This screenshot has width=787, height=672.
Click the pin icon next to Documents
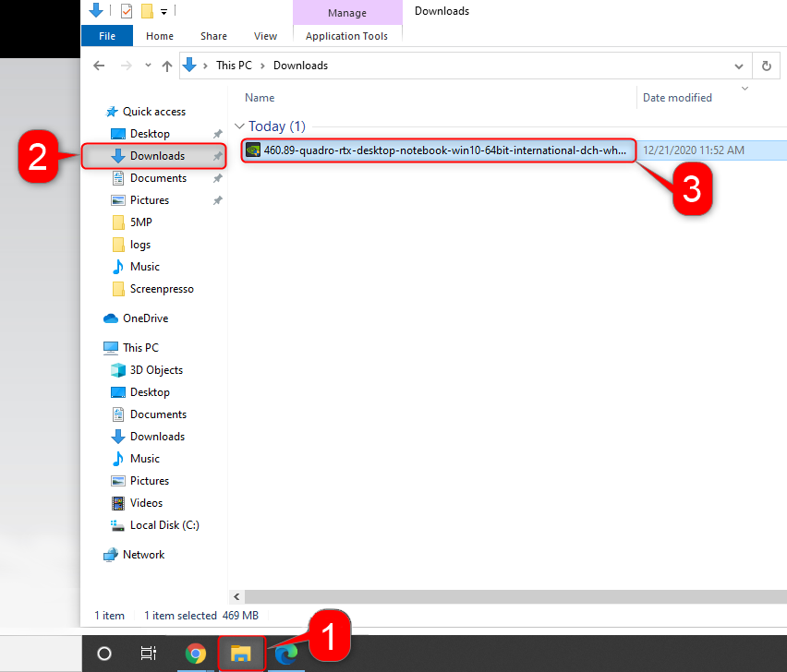(217, 178)
